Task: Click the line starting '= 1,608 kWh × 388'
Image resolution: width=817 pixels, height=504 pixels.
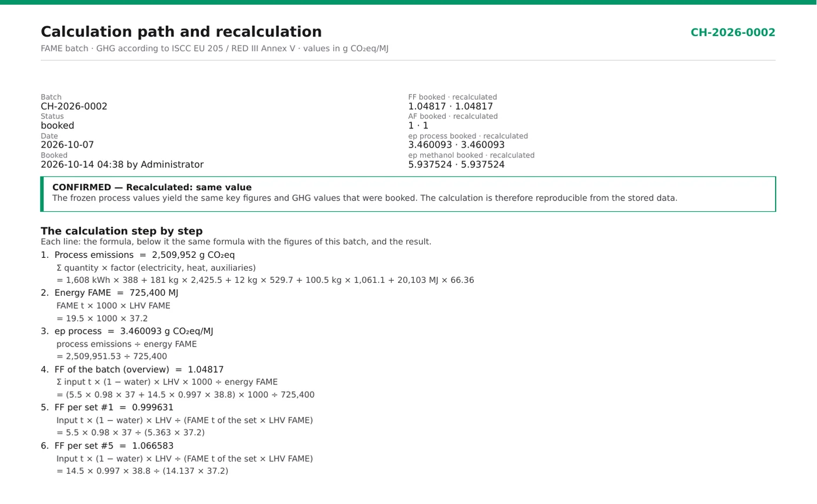Action: pos(265,281)
